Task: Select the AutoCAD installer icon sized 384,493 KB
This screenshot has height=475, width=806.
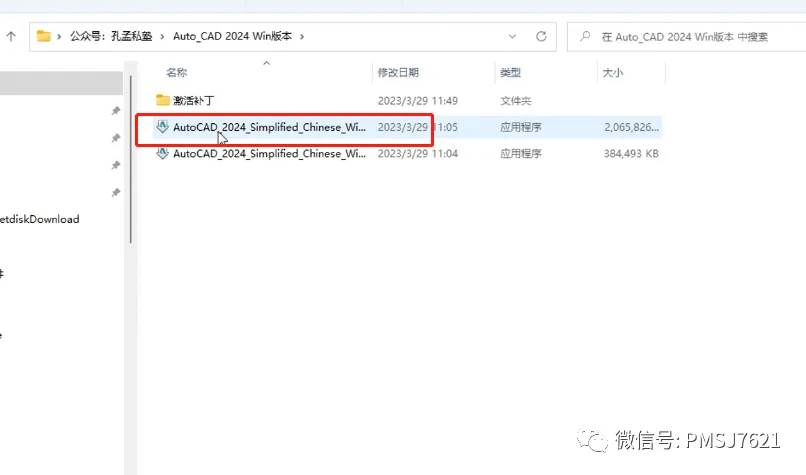Action: click(162, 153)
